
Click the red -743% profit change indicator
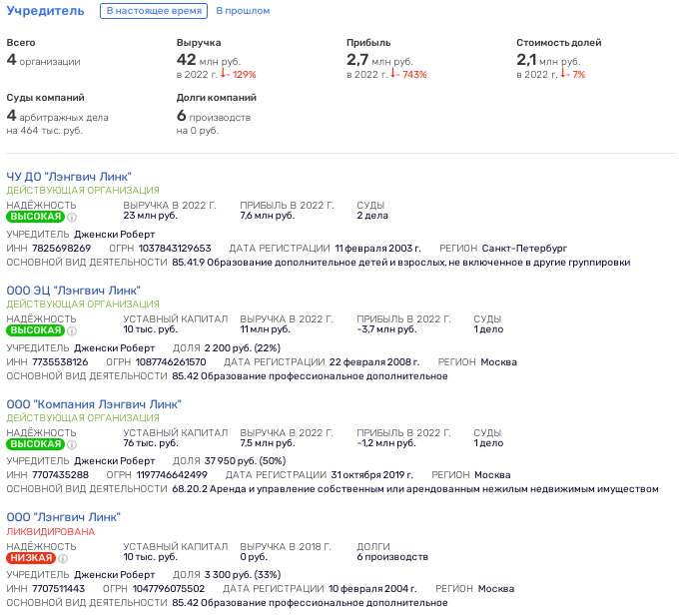click(408, 74)
